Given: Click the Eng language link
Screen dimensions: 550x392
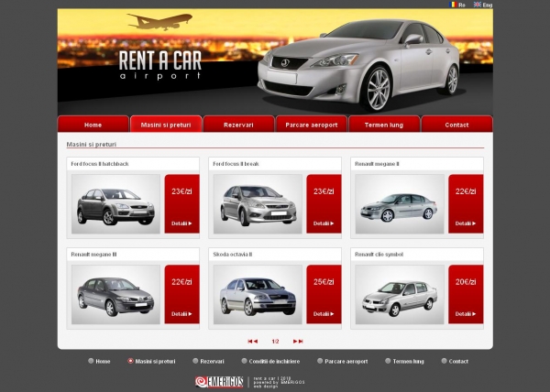Looking at the screenshot, I should tap(488, 5).
